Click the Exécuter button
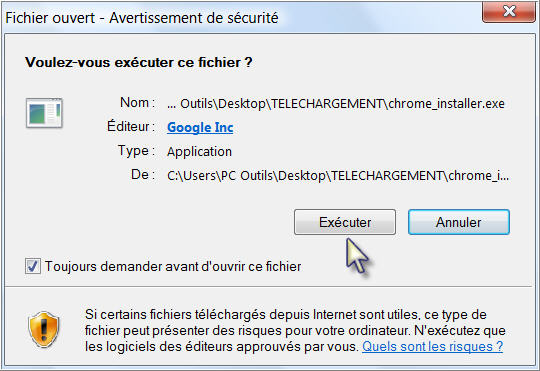 345,222
